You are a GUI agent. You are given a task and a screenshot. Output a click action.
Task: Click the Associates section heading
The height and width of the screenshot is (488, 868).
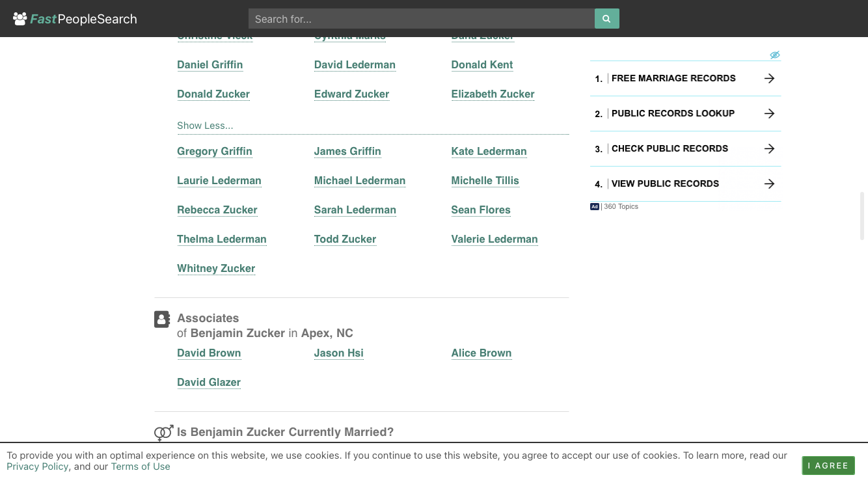click(x=208, y=318)
